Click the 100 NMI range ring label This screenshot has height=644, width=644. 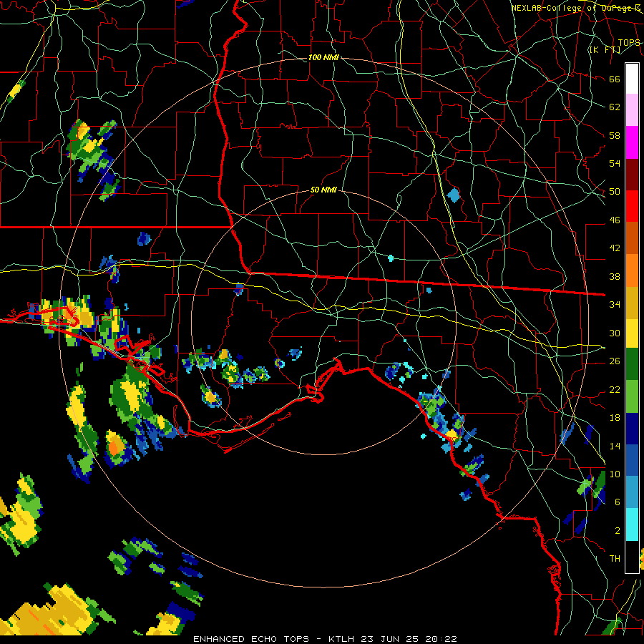[323, 57]
